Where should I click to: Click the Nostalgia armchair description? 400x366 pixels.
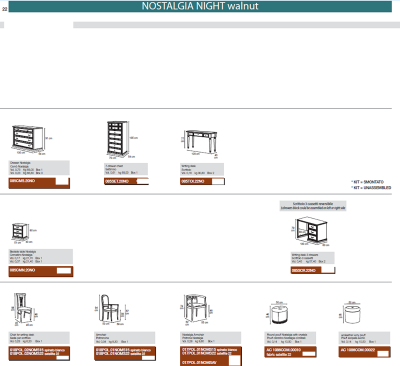(x=211, y=338)
